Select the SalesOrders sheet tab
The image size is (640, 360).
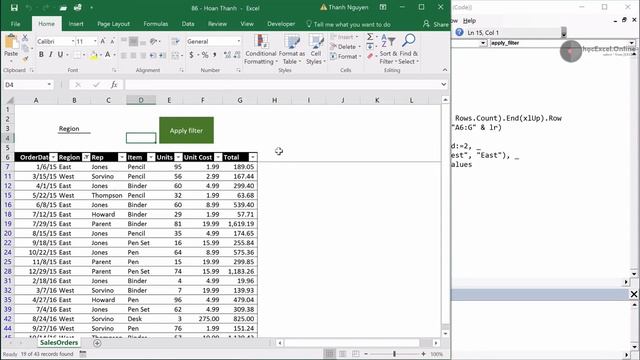(x=59, y=343)
